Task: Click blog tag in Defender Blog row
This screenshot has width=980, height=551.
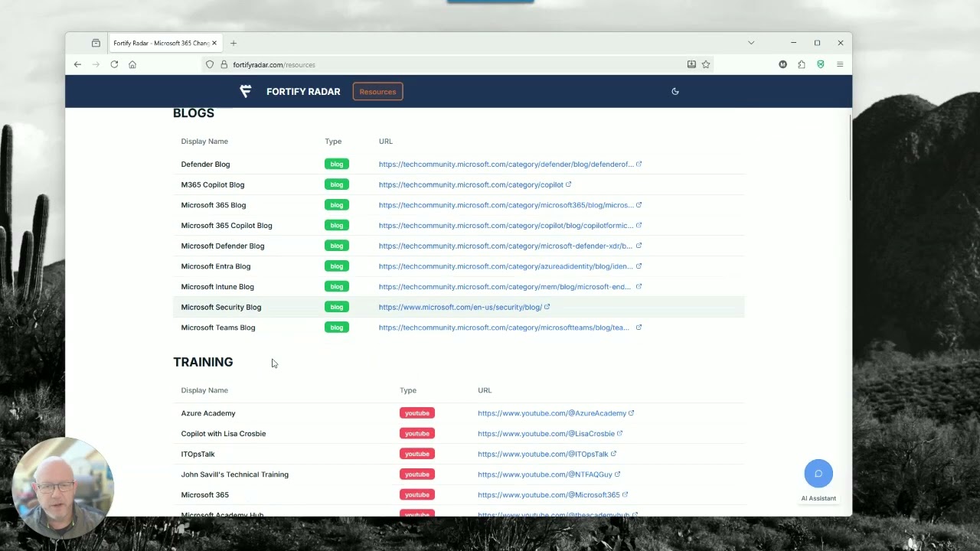Action: 336,164
